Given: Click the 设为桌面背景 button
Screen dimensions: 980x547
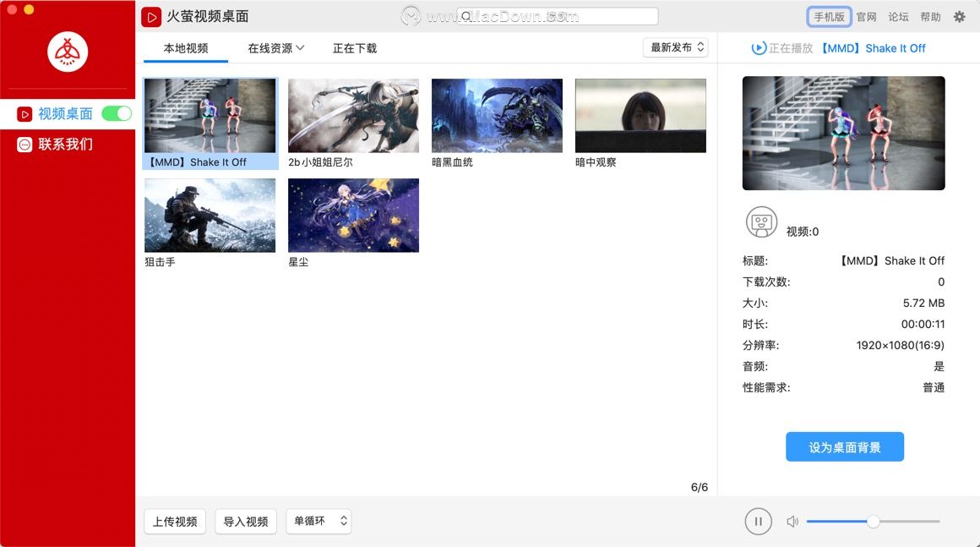Looking at the screenshot, I should click(x=844, y=446).
